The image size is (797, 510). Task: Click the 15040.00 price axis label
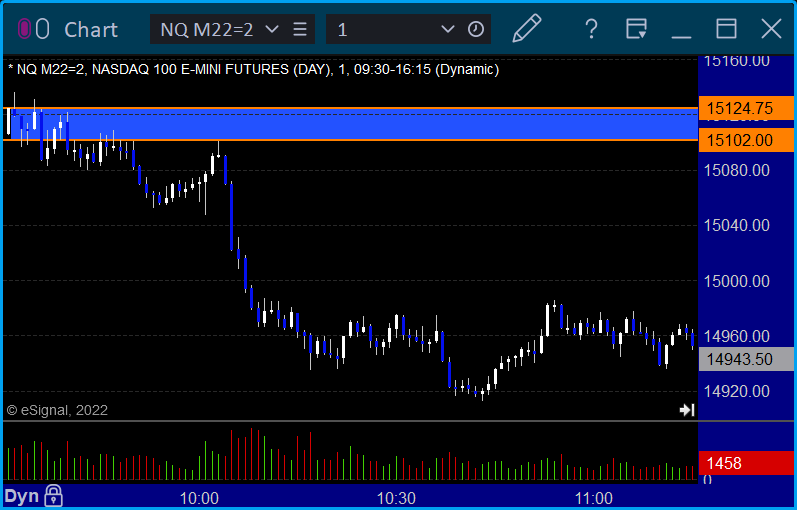[737, 225]
